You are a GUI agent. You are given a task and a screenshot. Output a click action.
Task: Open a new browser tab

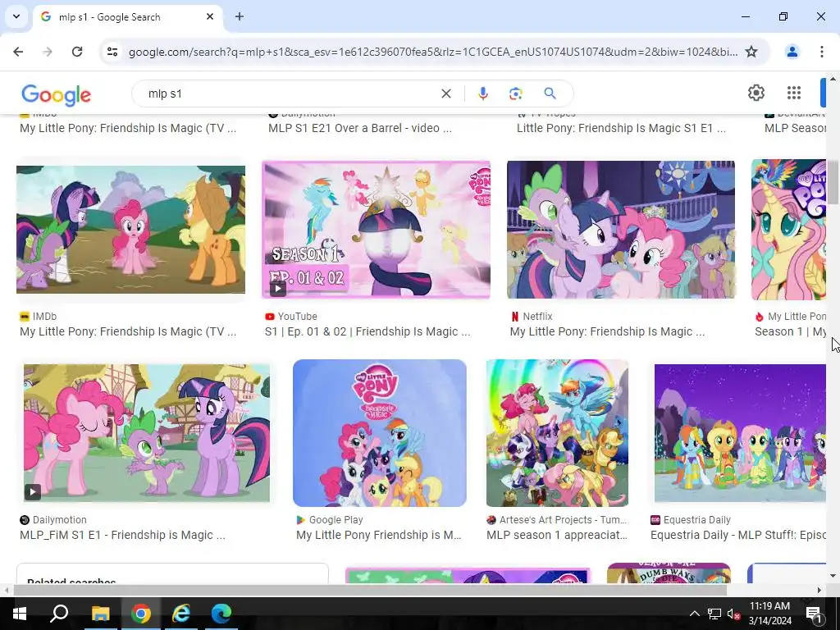coord(240,16)
